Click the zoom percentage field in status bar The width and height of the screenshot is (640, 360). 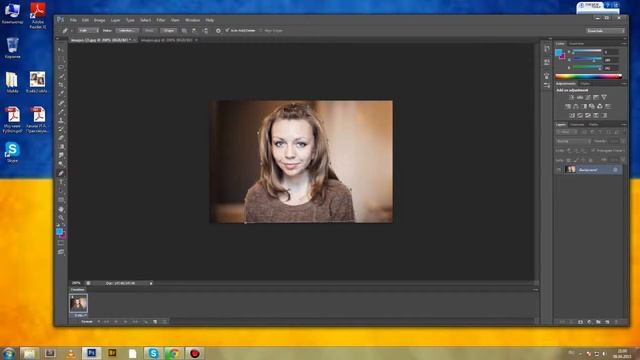pos(76,283)
